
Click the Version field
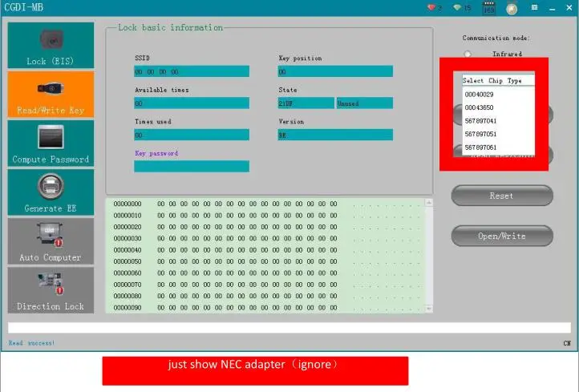click(335, 135)
